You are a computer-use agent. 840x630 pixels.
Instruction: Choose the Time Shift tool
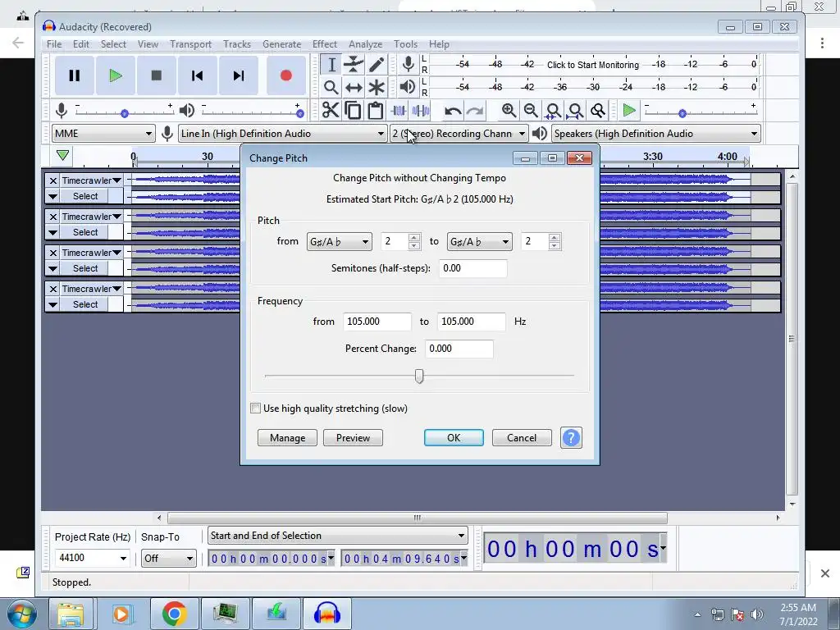point(354,87)
